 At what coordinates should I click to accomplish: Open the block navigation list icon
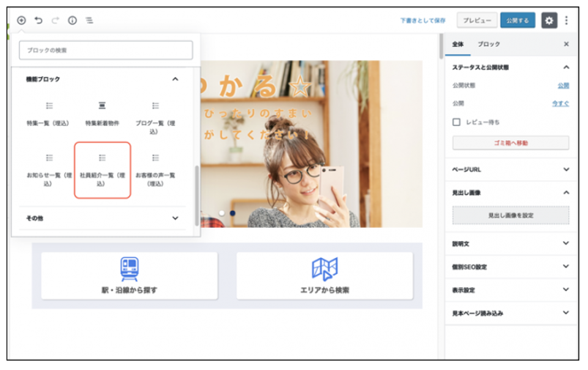89,21
